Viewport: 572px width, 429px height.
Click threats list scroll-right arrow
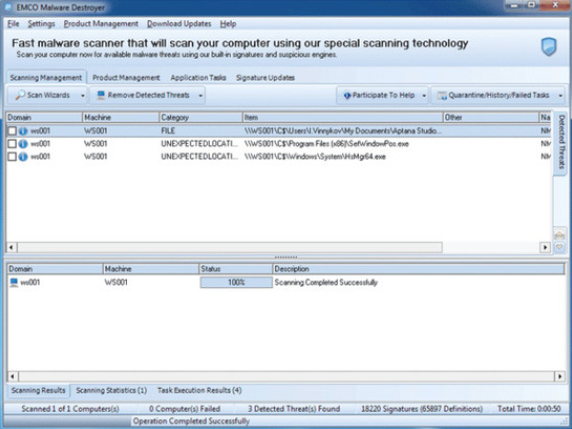[545, 247]
